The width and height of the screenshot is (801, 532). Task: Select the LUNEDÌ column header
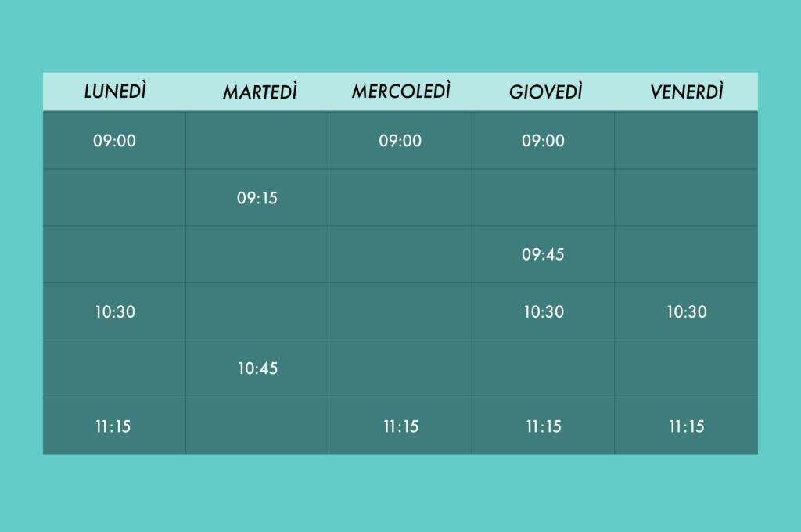(115, 92)
